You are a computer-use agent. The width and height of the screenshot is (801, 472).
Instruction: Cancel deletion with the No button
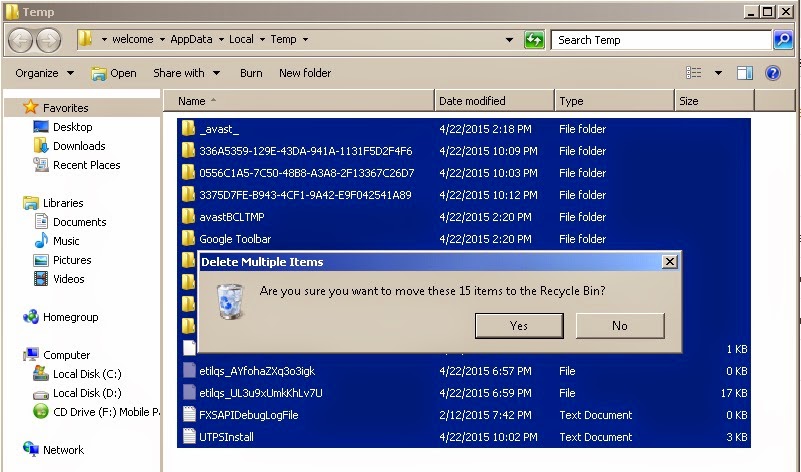(620, 325)
